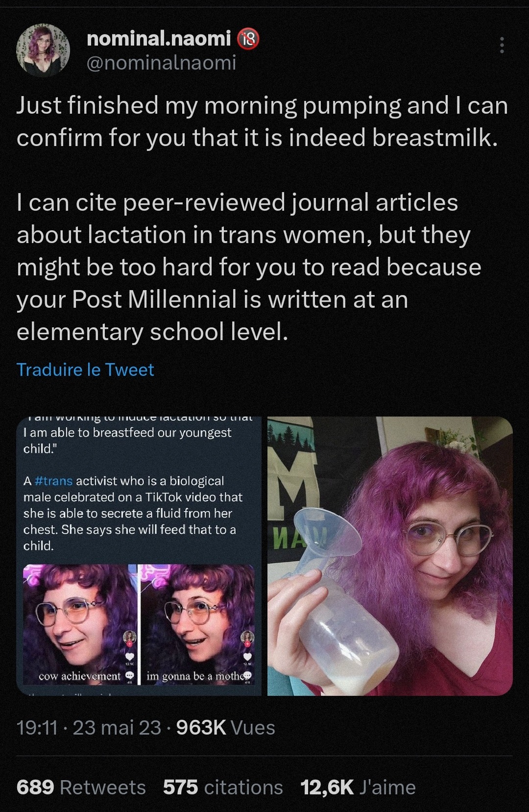Tap the heart icon in the left TikTok frame
The height and width of the screenshot is (812, 529).
pos(130,657)
